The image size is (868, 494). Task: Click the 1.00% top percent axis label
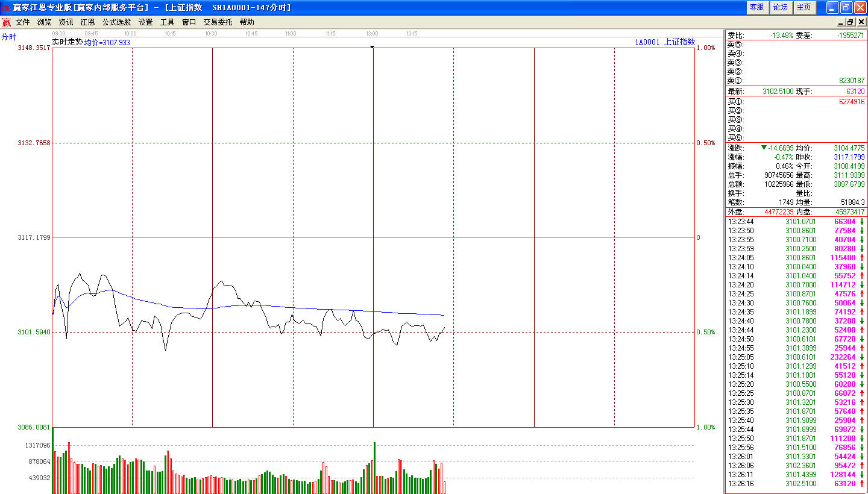[705, 48]
